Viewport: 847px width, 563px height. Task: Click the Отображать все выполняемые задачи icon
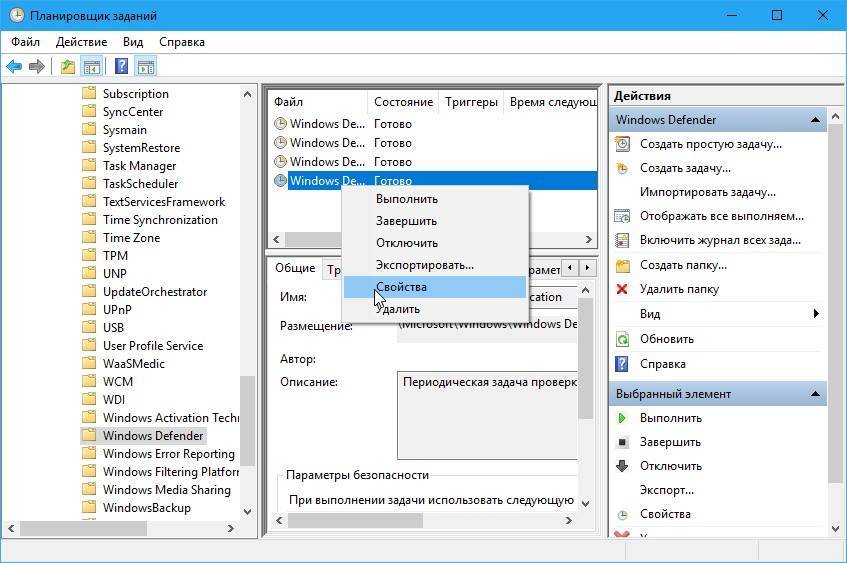622,216
